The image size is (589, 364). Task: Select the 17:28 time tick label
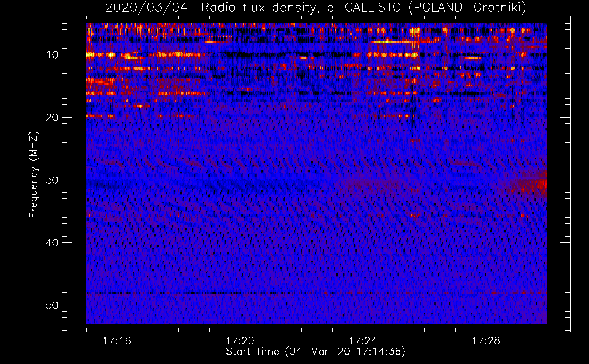486,341
